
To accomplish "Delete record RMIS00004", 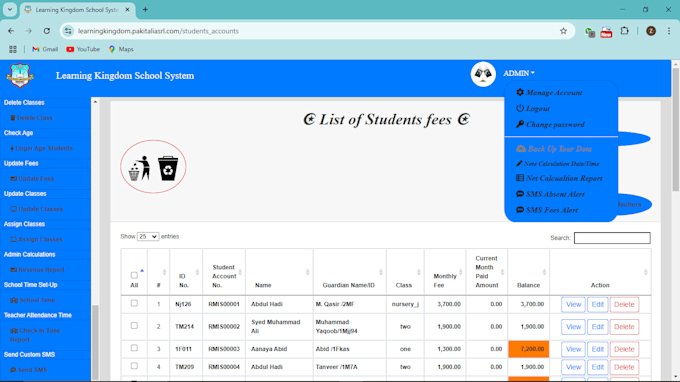I will (624, 367).
